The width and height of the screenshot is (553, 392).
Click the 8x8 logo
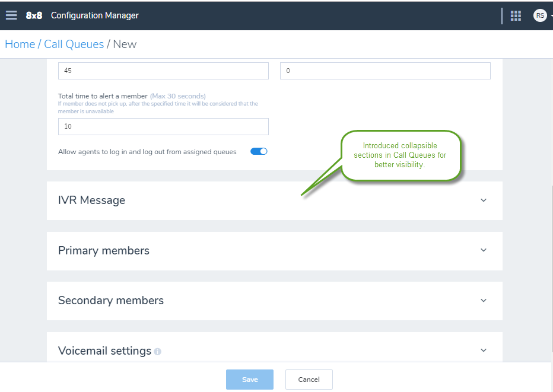click(34, 15)
